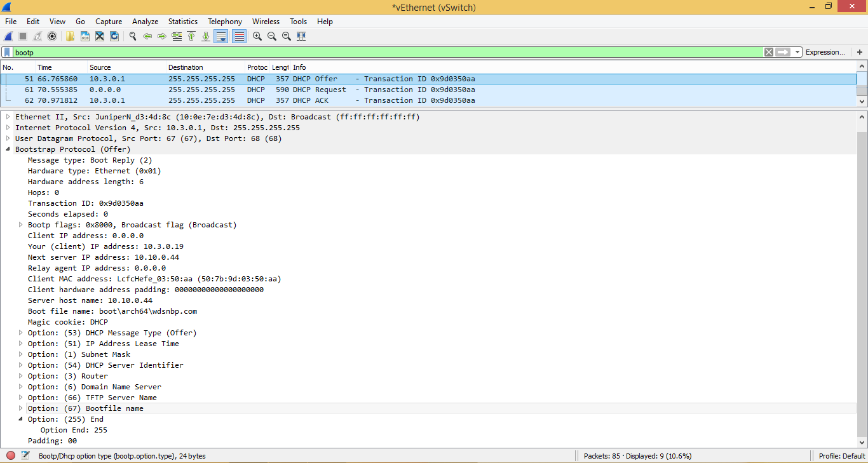
Task: Open recent display filters dropdown
Action: (x=797, y=52)
